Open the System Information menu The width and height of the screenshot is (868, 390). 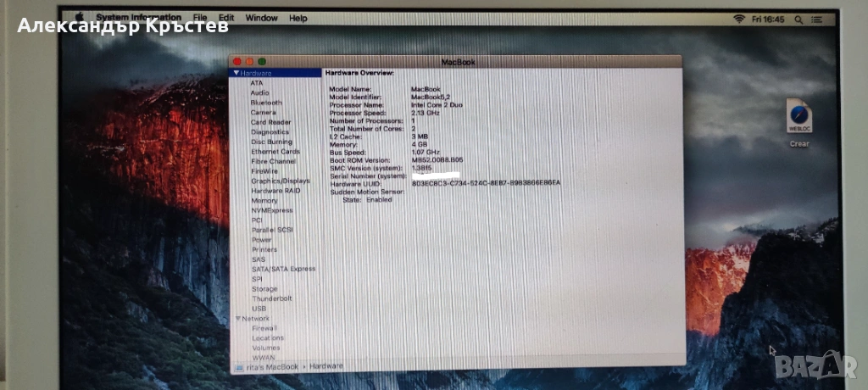[x=138, y=18]
